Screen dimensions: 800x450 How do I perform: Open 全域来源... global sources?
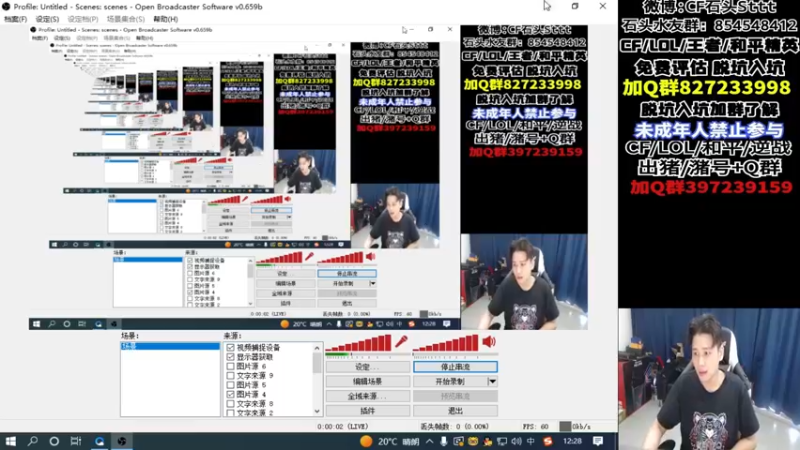click(367, 396)
